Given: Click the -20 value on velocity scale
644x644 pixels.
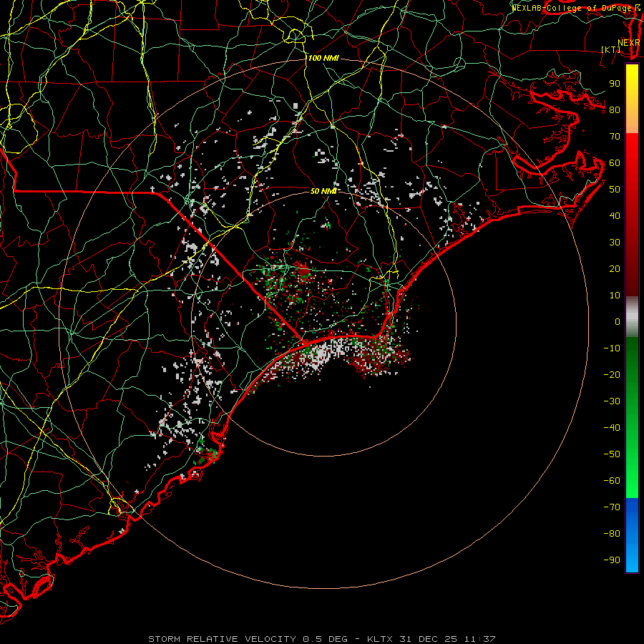Looking at the screenshot, I should (x=612, y=374).
